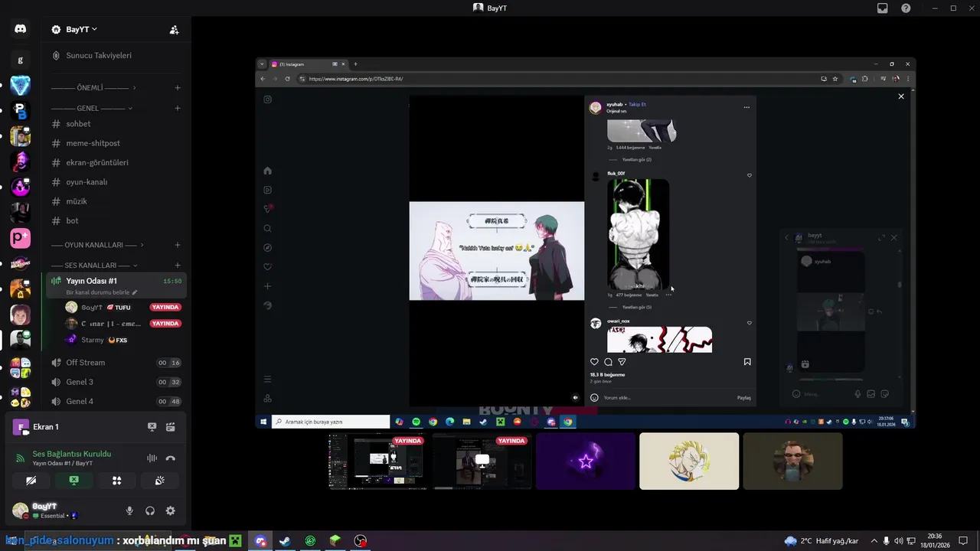The image size is (980, 551).
Task: Open the soundboard button
Action: click(x=159, y=481)
